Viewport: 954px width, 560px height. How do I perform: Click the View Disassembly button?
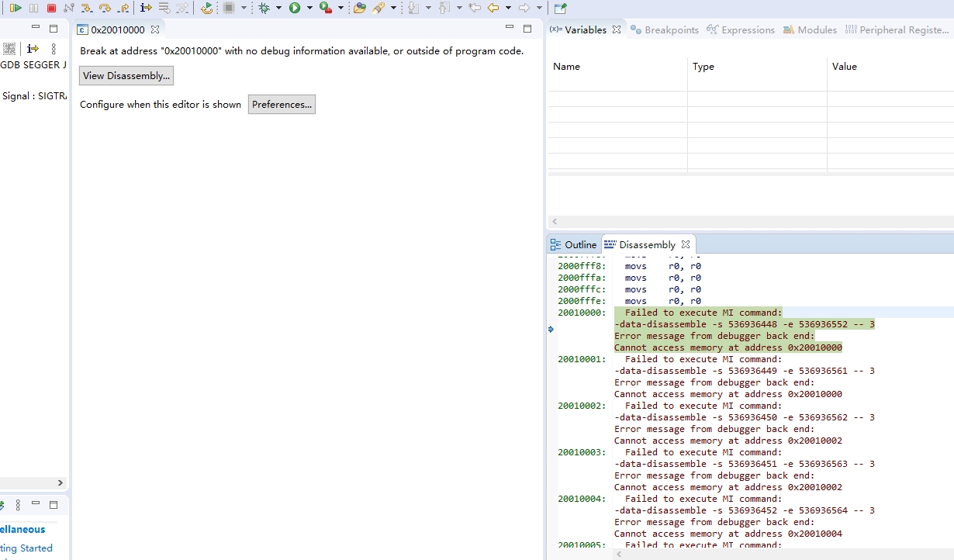click(126, 75)
